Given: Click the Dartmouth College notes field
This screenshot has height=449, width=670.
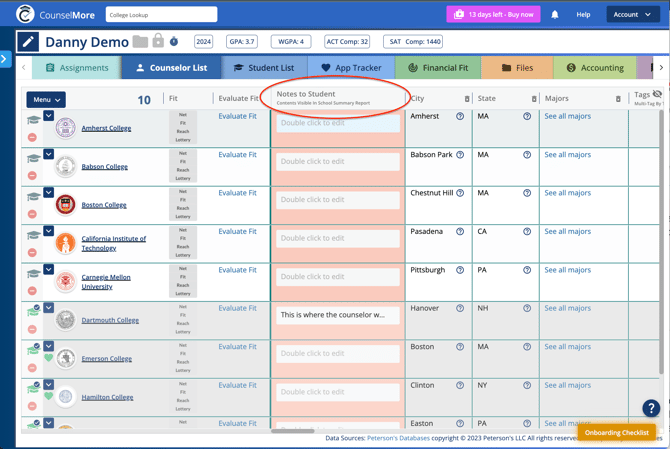Looking at the screenshot, I should click(x=338, y=315).
